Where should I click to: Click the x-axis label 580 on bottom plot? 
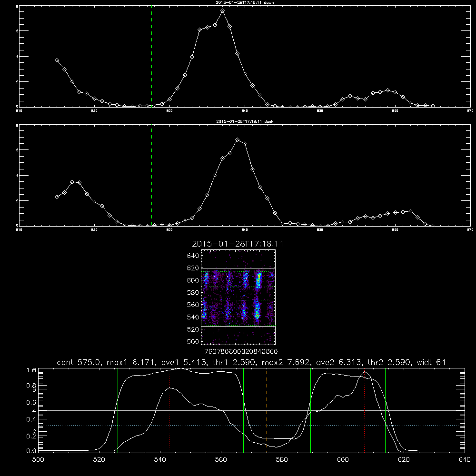pos(282,460)
